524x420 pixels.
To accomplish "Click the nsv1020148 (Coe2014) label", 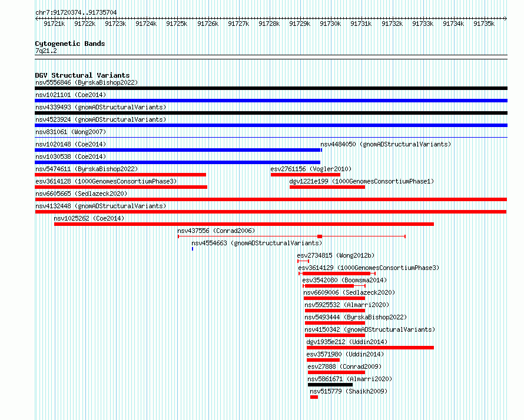I will click(71, 144).
